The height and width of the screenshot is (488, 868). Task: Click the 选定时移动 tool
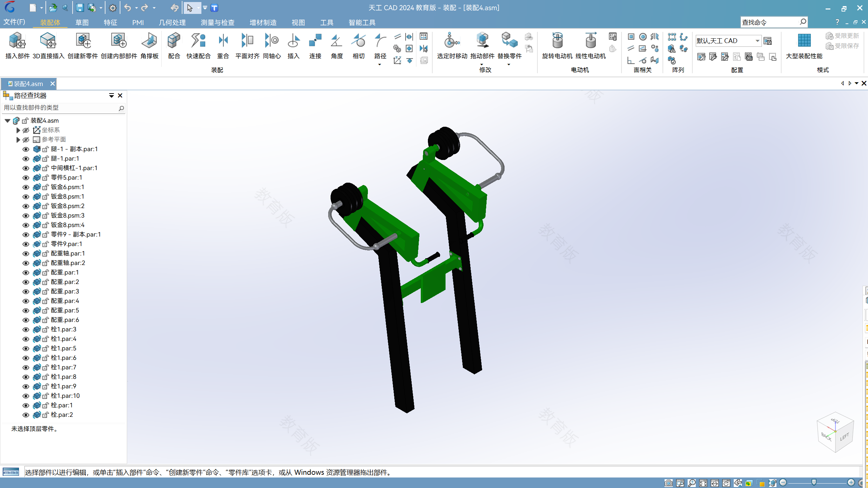point(452,46)
